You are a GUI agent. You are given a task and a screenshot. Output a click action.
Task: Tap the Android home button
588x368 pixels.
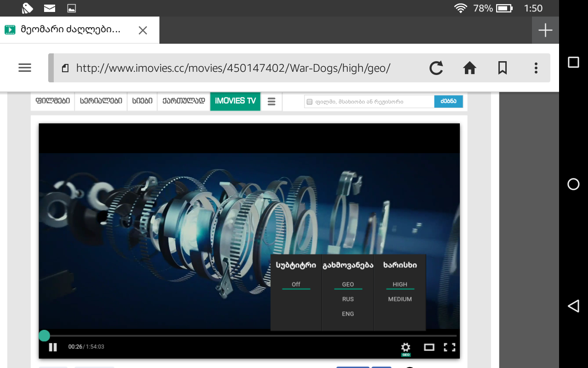[573, 184]
